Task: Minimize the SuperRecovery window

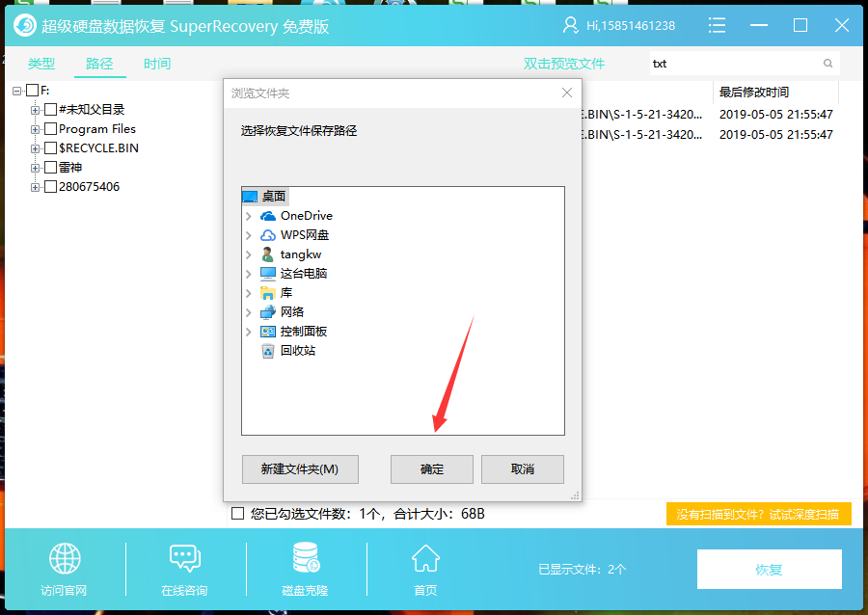Action: coord(759,25)
